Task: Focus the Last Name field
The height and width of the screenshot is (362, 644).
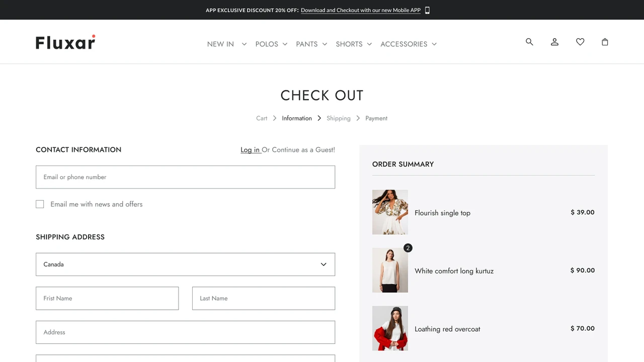Action: pyautogui.click(x=264, y=298)
